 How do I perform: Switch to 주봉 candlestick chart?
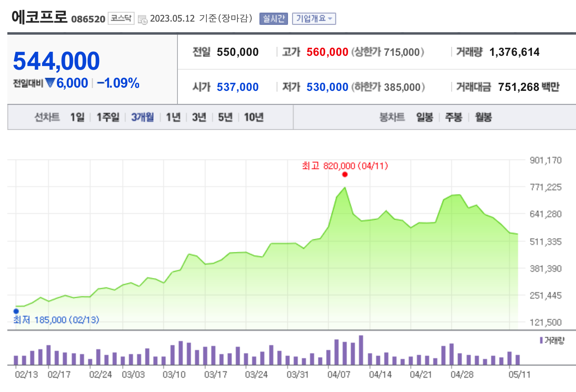coord(454,117)
